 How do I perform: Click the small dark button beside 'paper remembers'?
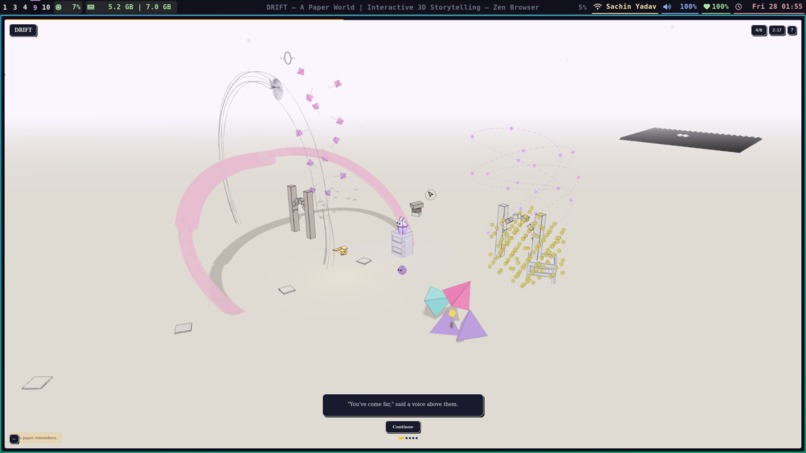coord(14,439)
